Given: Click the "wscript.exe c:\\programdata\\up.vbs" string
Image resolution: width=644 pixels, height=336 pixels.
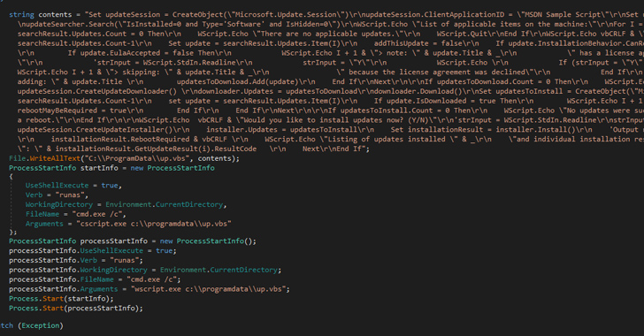Looking at the screenshot, I should pos(208,289).
